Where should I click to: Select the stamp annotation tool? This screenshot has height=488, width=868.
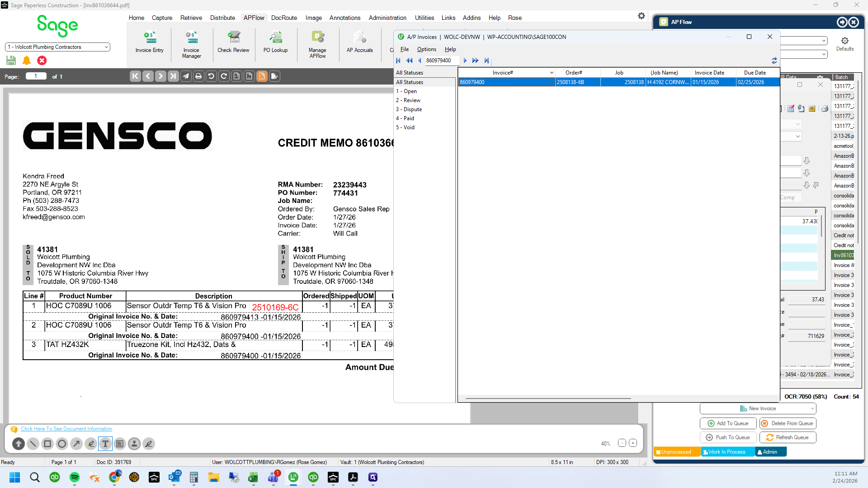pyautogui.click(x=134, y=444)
